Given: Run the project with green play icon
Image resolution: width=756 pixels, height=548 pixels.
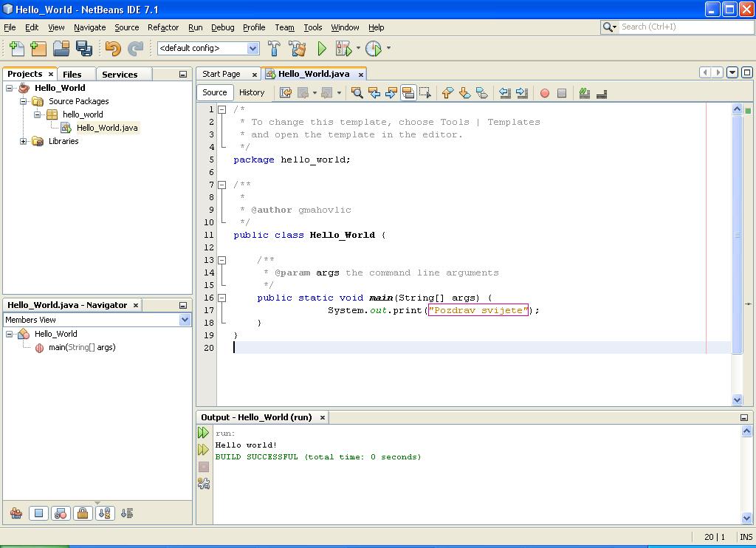Looking at the screenshot, I should click(x=322, y=49).
